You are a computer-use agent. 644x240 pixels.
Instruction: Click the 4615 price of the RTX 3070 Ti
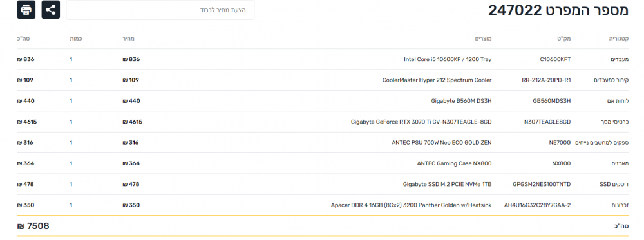tap(132, 122)
